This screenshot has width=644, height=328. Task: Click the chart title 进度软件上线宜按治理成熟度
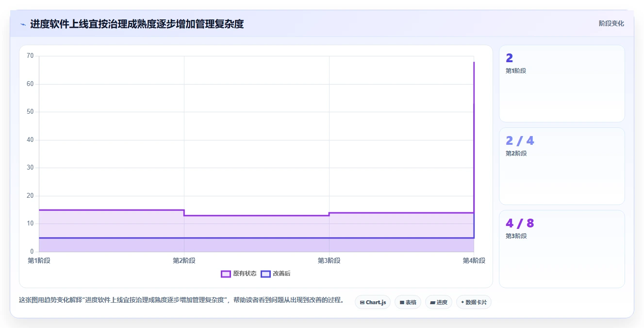137,24
